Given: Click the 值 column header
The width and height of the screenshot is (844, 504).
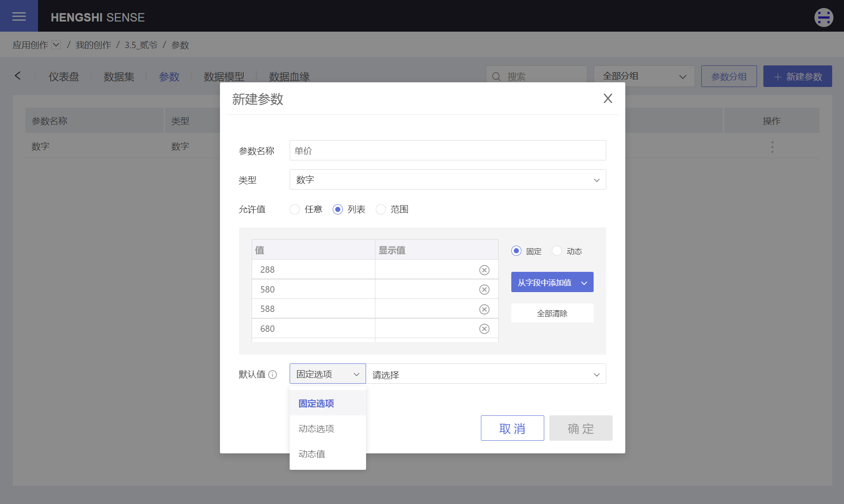Looking at the screenshot, I should coord(313,250).
